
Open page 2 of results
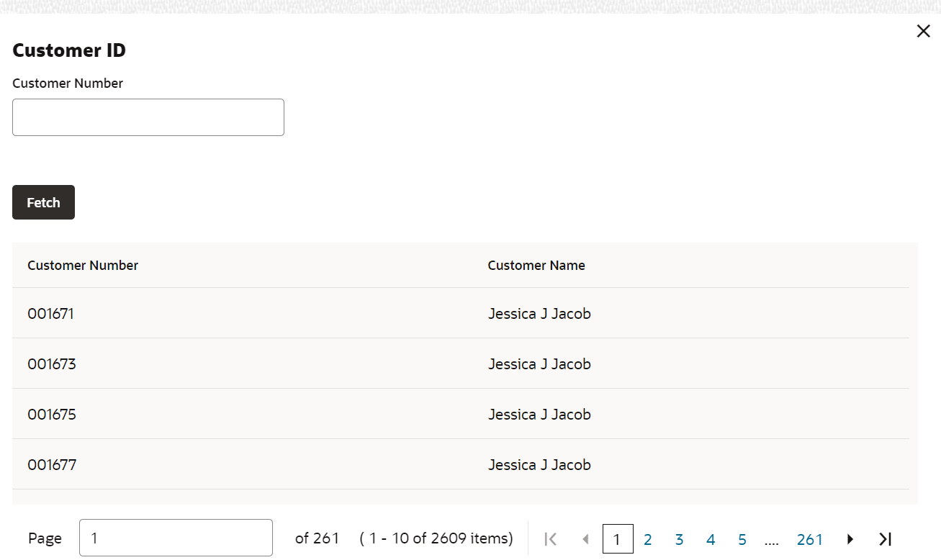pyautogui.click(x=647, y=539)
